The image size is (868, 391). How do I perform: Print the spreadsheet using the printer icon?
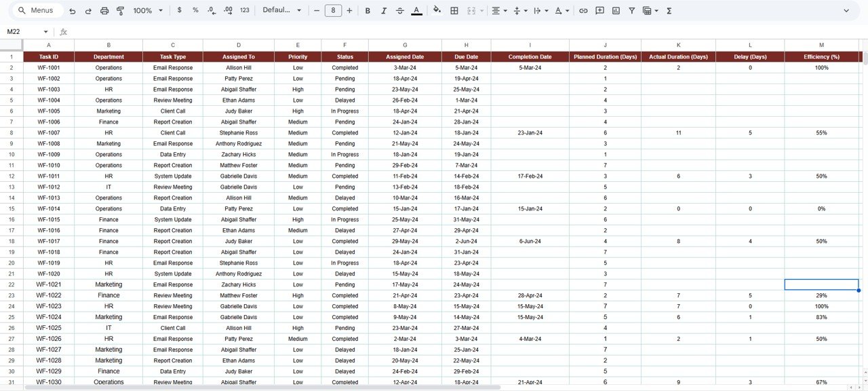click(x=104, y=11)
